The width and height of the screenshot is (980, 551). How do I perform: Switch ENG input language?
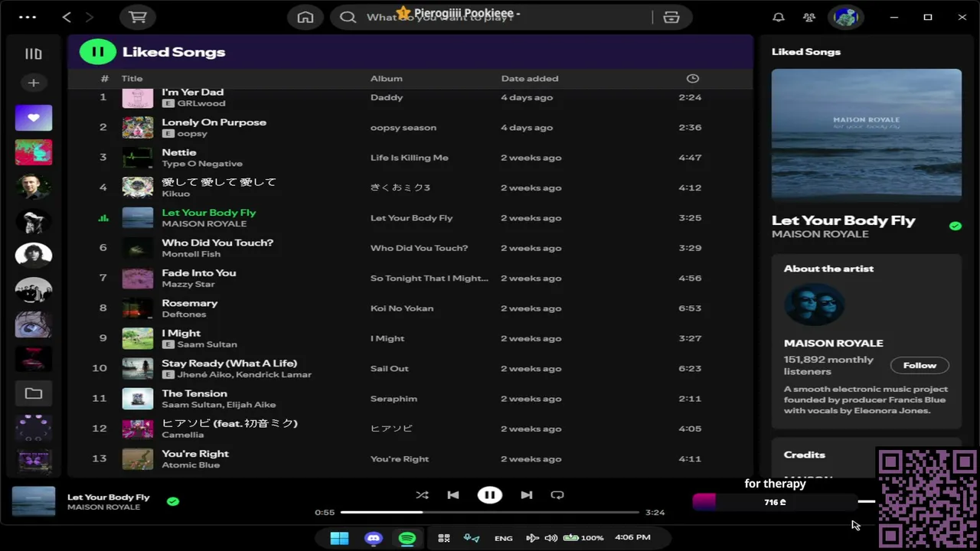[503, 538]
